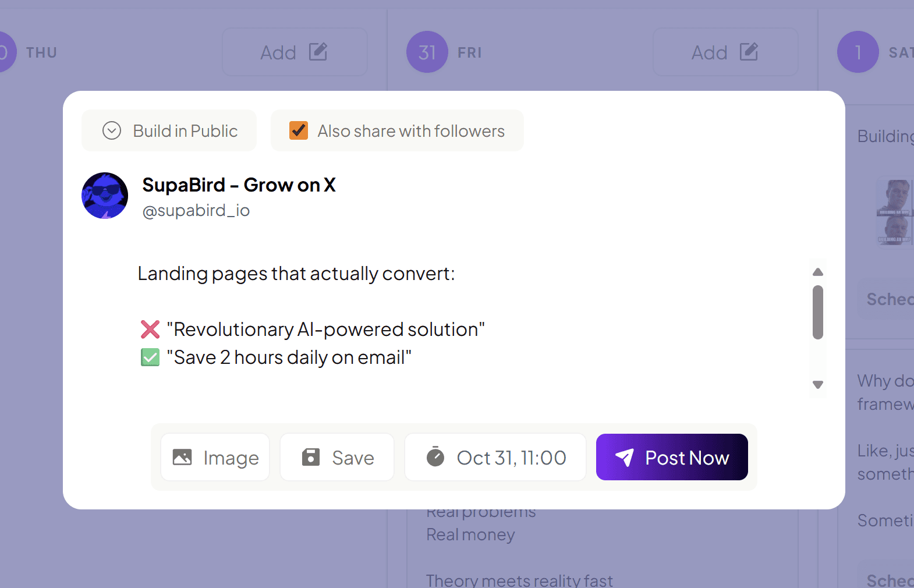Click the "Revolutionary AI-powered solution" line
914x588 pixels.
pos(326,330)
